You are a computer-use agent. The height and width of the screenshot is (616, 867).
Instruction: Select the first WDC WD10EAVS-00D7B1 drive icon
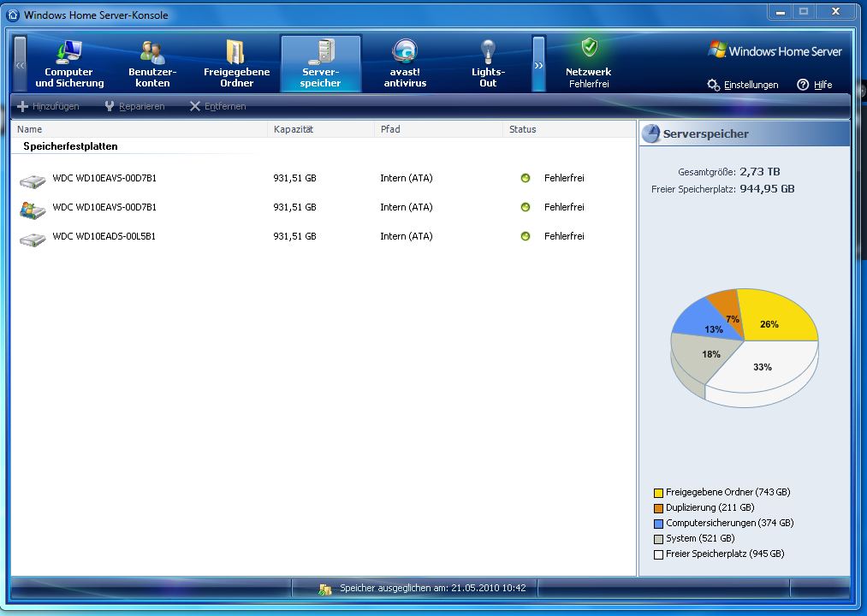(33, 181)
